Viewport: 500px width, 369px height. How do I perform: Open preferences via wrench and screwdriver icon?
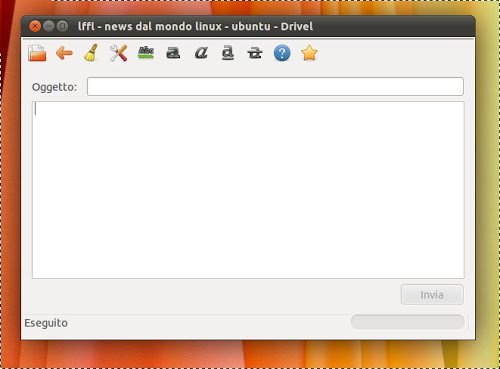click(x=118, y=53)
